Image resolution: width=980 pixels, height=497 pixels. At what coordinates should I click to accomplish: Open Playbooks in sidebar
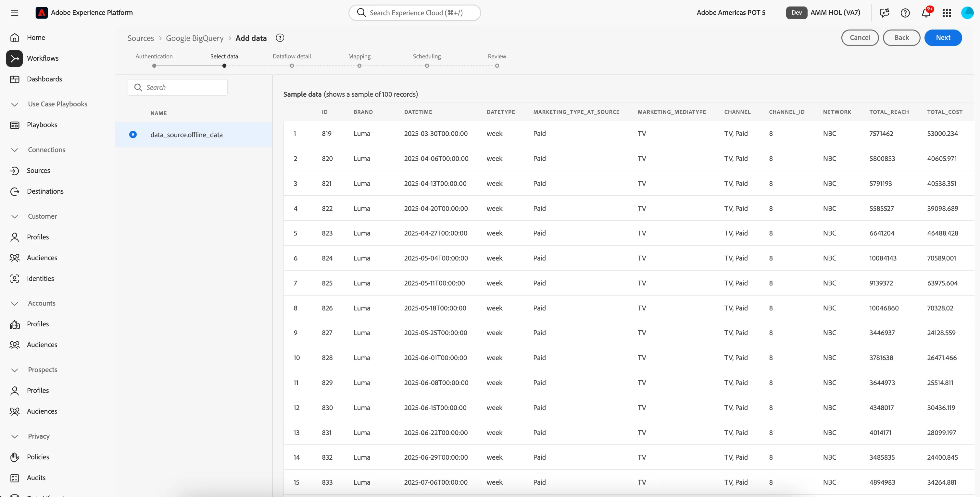coord(42,125)
